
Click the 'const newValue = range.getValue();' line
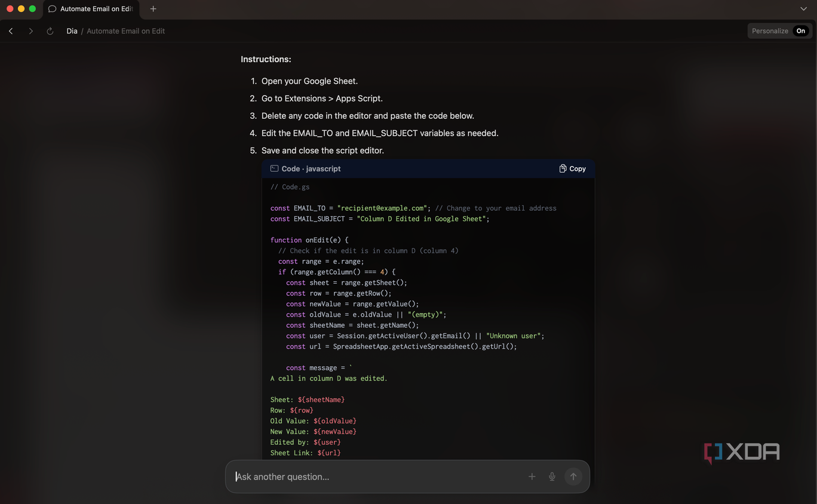point(352,304)
